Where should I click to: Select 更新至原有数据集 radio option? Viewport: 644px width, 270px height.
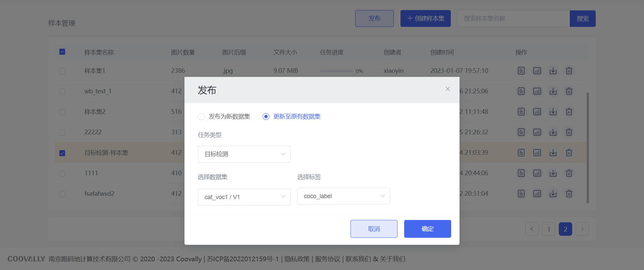click(266, 117)
